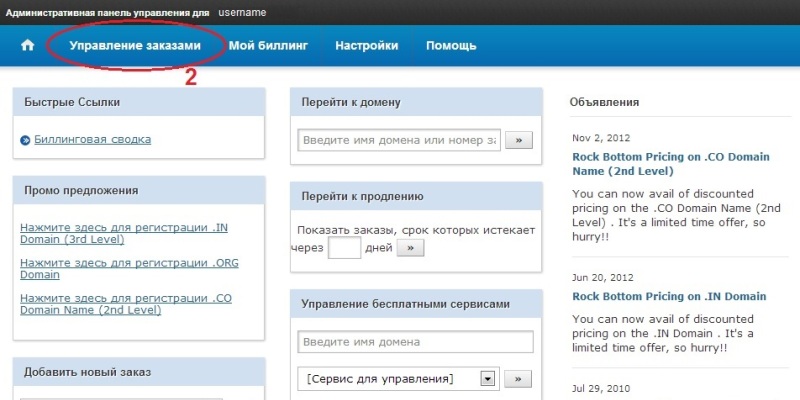Click the Биллинговая сводка link
800x400 pixels.
pos(92,139)
